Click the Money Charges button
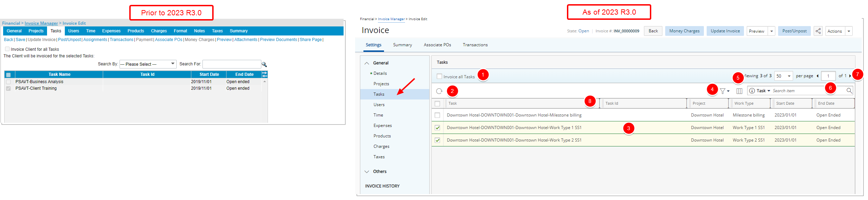The width and height of the screenshot is (868, 200). 684,31
